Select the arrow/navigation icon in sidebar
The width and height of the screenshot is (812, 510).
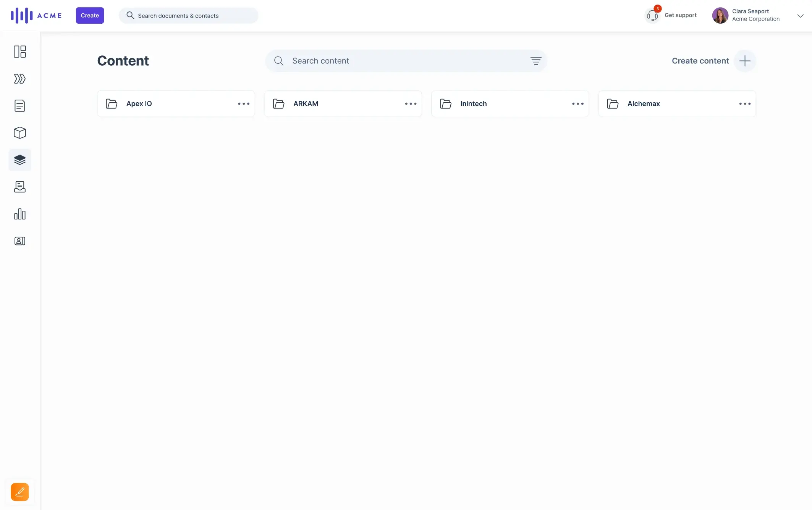click(x=19, y=79)
